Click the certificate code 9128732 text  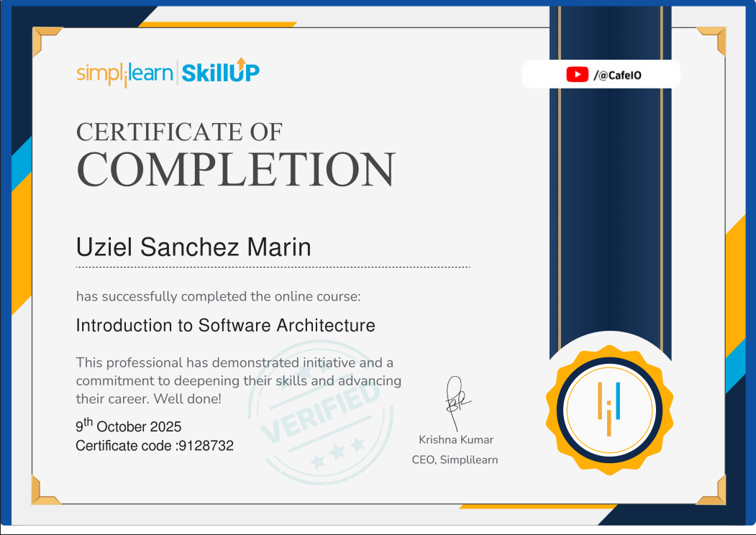point(155,446)
